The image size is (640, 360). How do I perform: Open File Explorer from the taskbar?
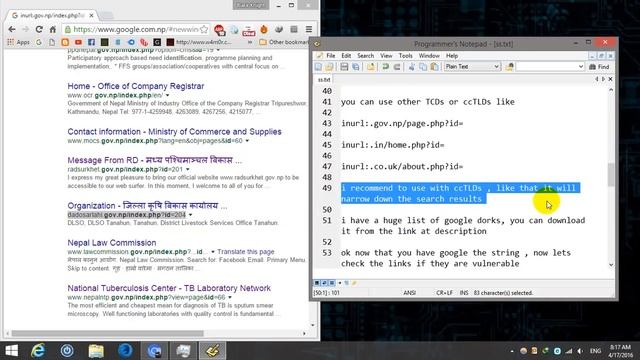[96, 351]
